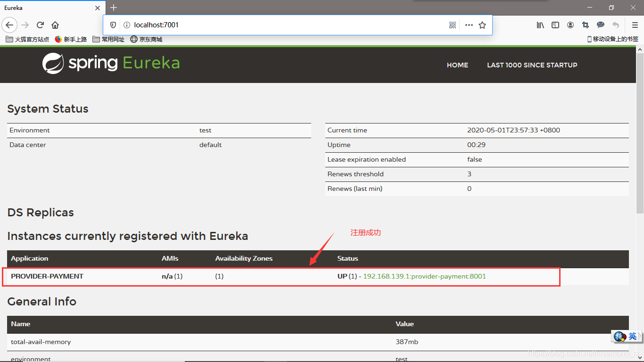Click total-avail-memory row name
This screenshot has height=362, width=644.
click(41, 342)
